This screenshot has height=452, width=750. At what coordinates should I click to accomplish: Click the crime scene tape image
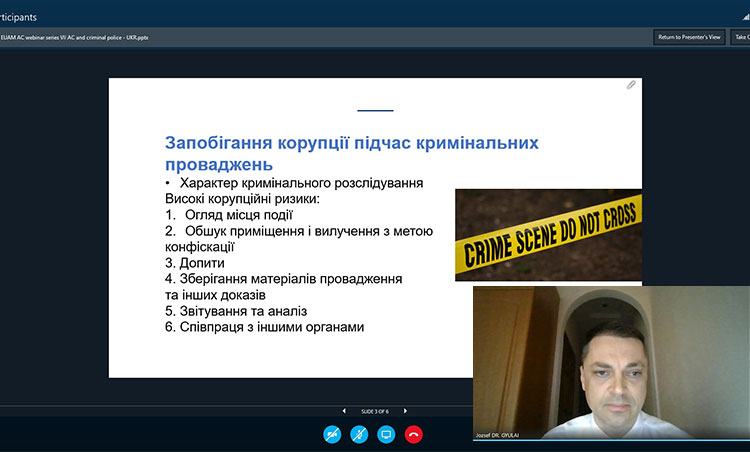coord(548,234)
